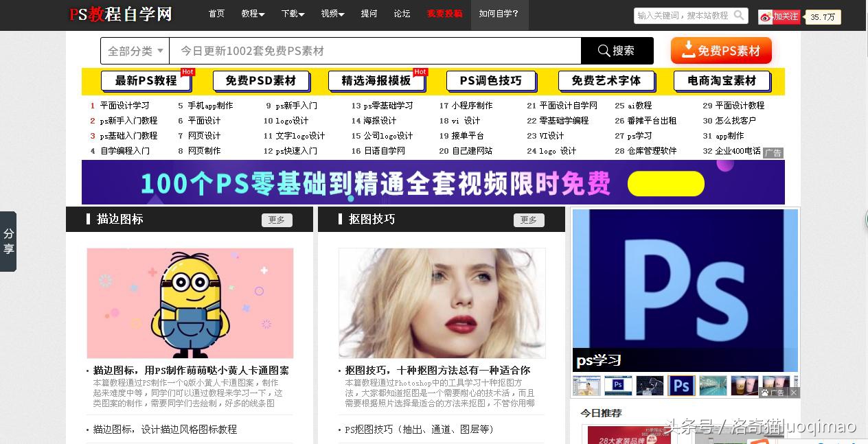Click the paw-print 广告 icon on the video

click(x=764, y=393)
